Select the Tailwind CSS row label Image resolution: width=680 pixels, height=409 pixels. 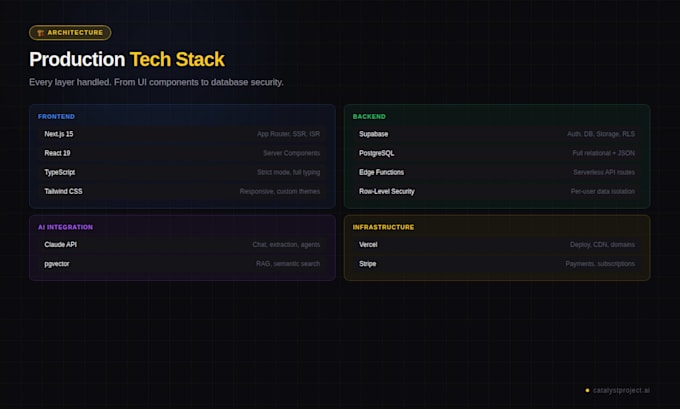63,191
